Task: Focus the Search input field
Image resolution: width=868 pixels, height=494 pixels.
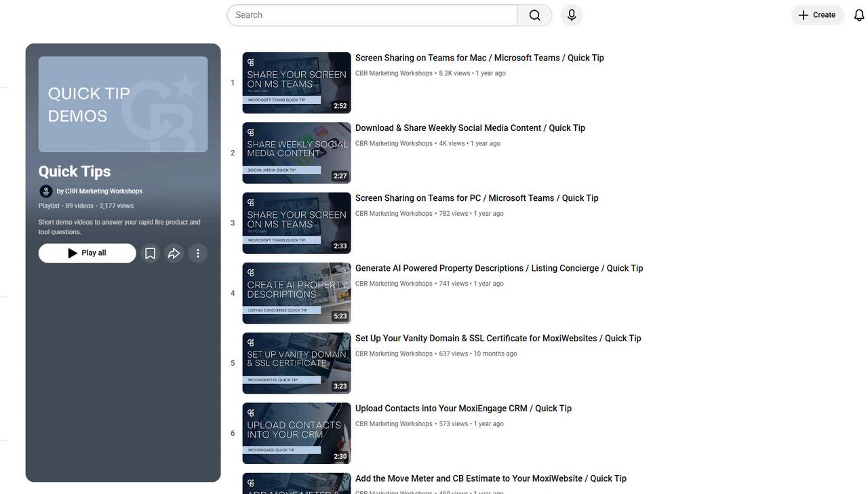Action: pyautogui.click(x=372, y=15)
